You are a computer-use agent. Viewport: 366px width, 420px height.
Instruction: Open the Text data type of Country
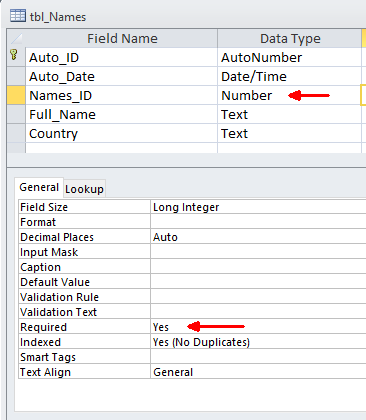click(290, 133)
